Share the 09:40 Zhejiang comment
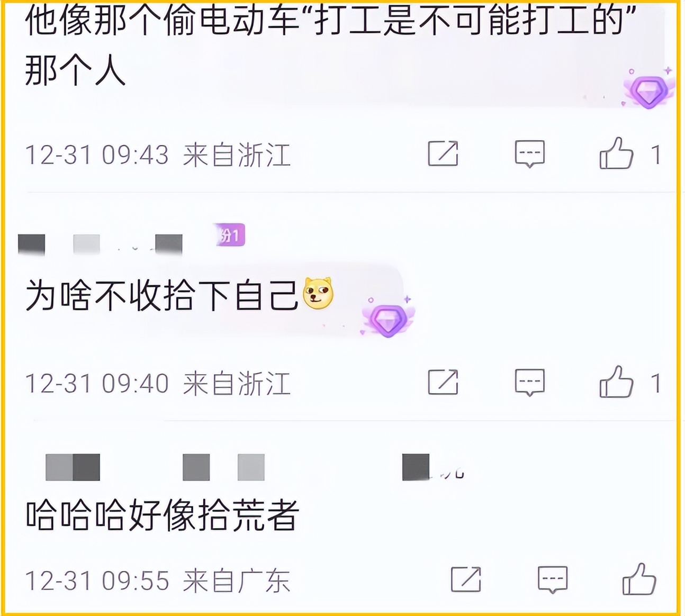Image resolution: width=685 pixels, height=616 pixels. click(443, 382)
